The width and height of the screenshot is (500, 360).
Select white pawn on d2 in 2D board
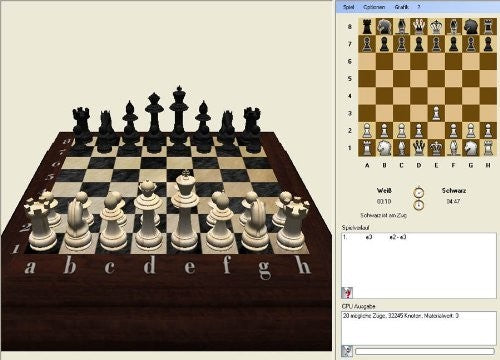click(419, 131)
